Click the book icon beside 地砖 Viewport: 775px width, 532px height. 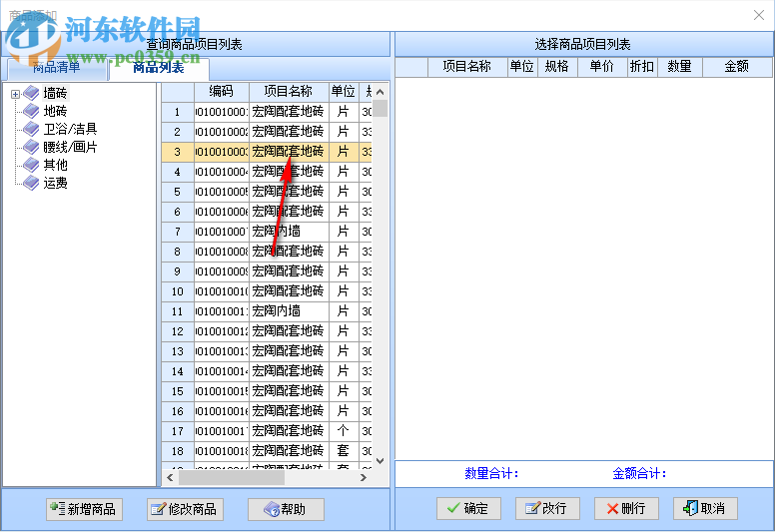point(31,111)
